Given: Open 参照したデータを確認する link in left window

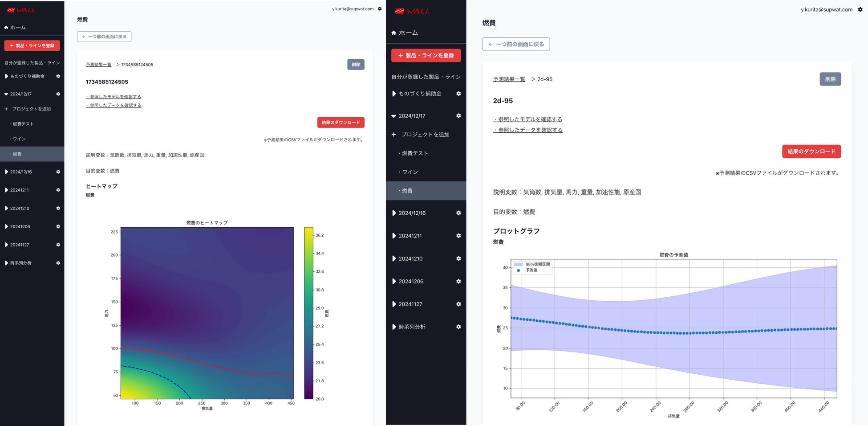Looking at the screenshot, I should pyautogui.click(x=114, y=106).
